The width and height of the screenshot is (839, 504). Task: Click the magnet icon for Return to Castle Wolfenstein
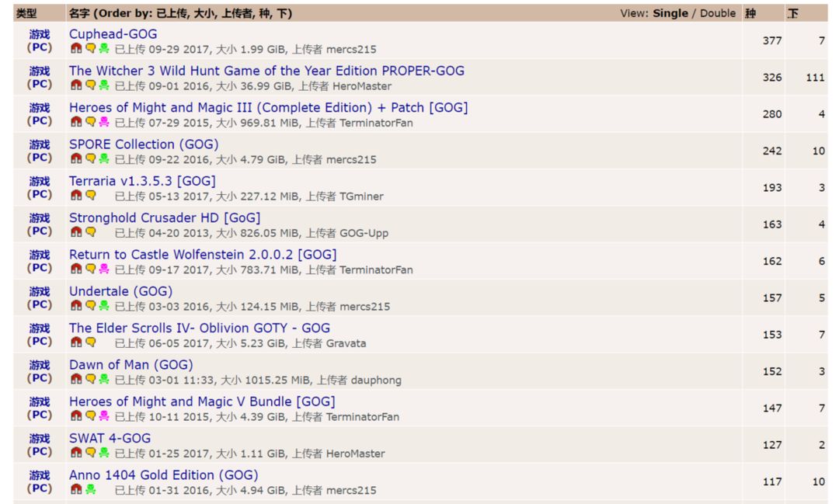[x=76, y=269]
